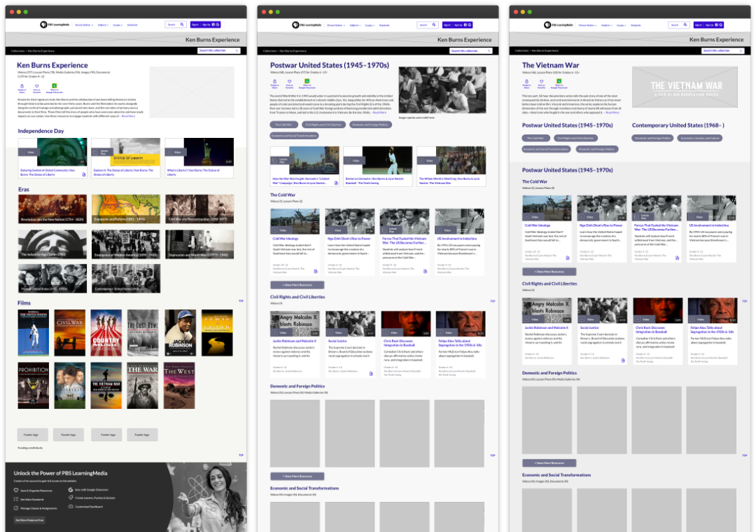Open Postwar United States era tile on left page
Screen dimensions: 756x532
click(x=52, y=279)
